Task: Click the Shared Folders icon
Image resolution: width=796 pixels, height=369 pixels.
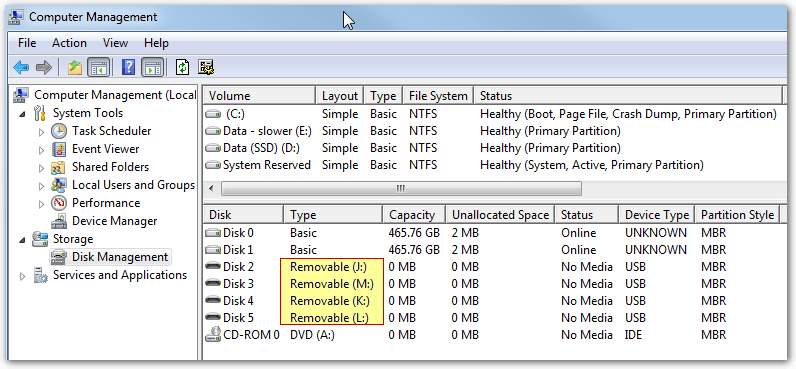Action: point(59,167)
